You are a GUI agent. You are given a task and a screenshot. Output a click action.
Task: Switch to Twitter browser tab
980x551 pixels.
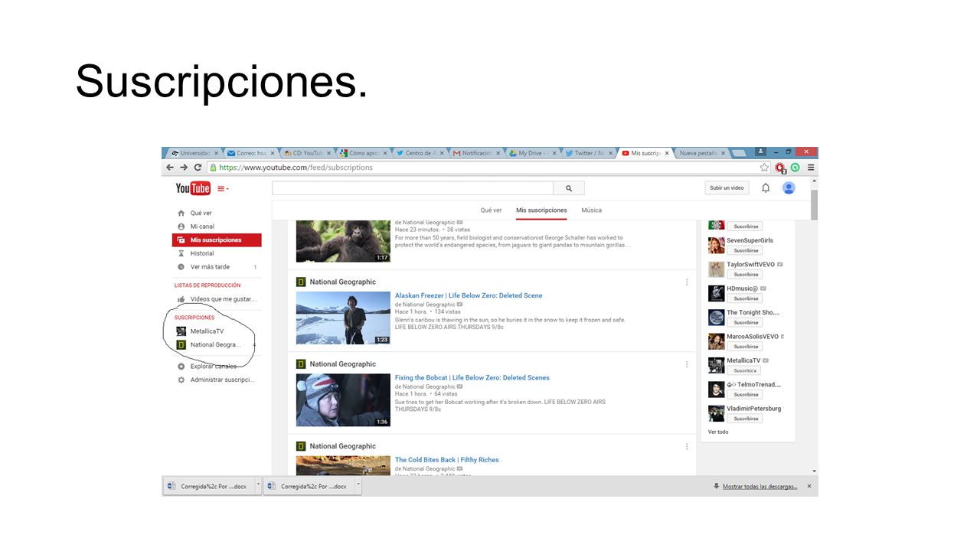(588, 153)
